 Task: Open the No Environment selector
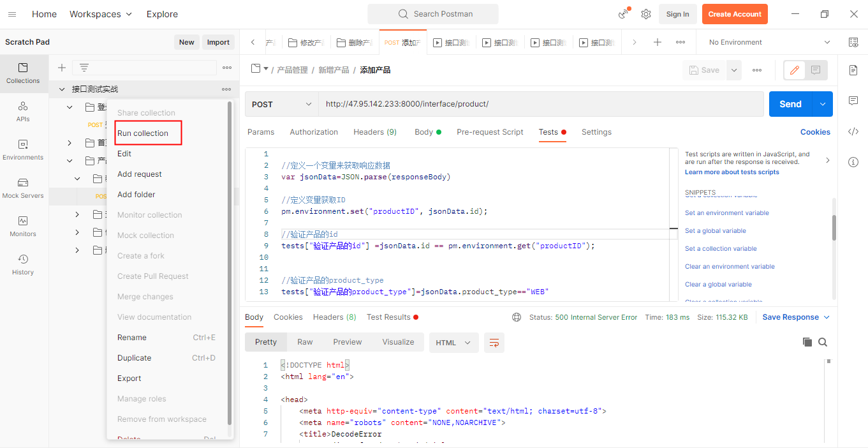point(770,42)
